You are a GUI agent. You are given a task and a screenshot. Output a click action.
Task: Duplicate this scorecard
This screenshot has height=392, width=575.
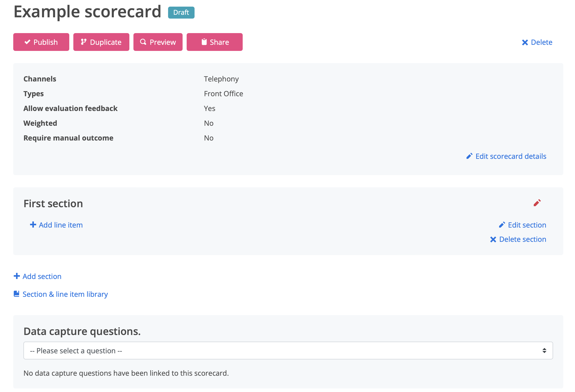[x=101, y=42]
